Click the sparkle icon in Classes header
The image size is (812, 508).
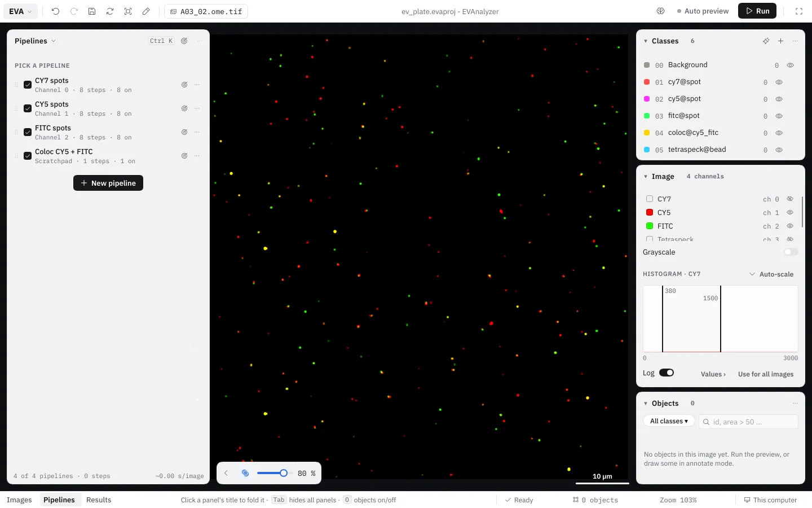coord(766,41)
